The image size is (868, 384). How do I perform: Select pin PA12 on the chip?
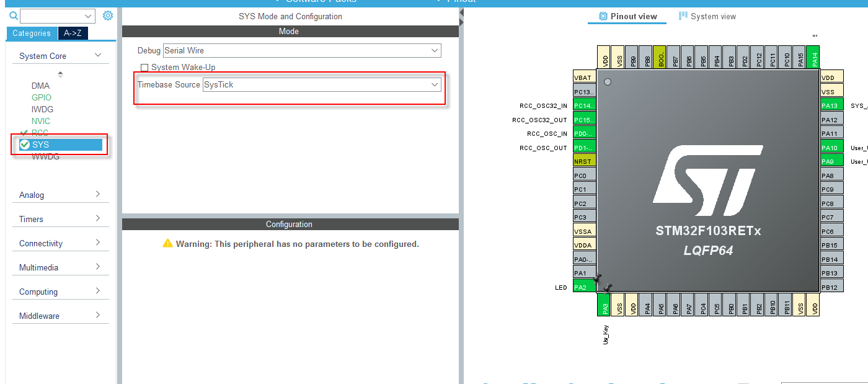click(831, 120)
